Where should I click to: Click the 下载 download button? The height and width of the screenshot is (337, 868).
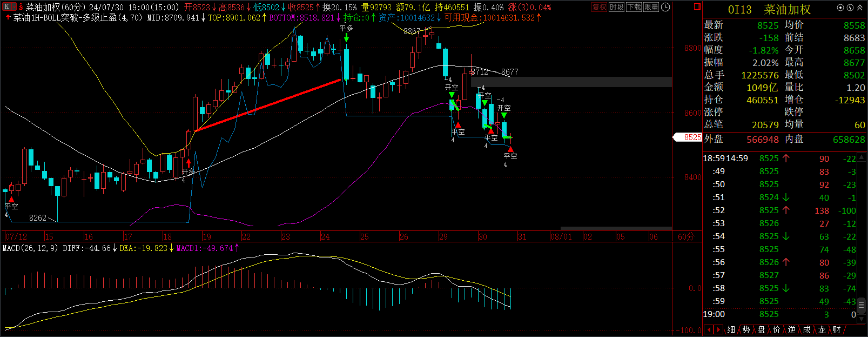coord(634,7)
